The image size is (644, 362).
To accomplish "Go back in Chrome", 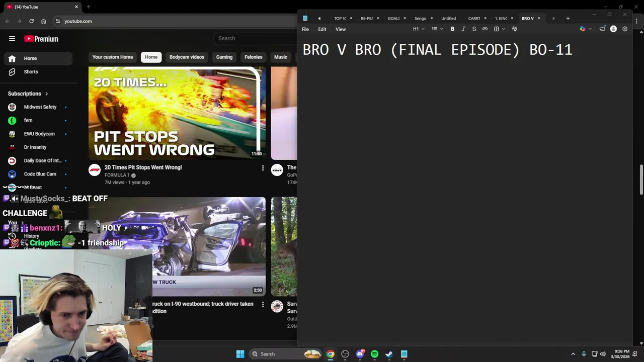I will click(x=7, y=21).
